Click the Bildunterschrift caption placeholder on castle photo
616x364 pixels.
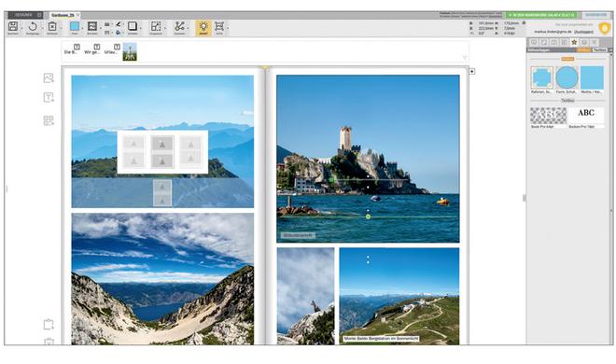pos(298,235)
